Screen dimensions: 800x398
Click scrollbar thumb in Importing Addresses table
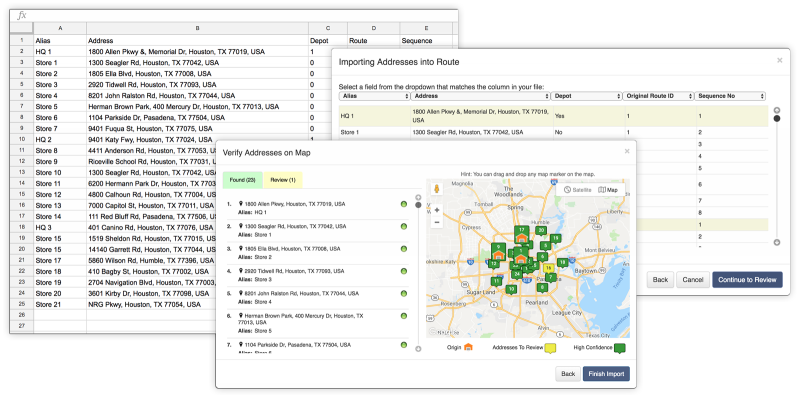pos(777,118)
